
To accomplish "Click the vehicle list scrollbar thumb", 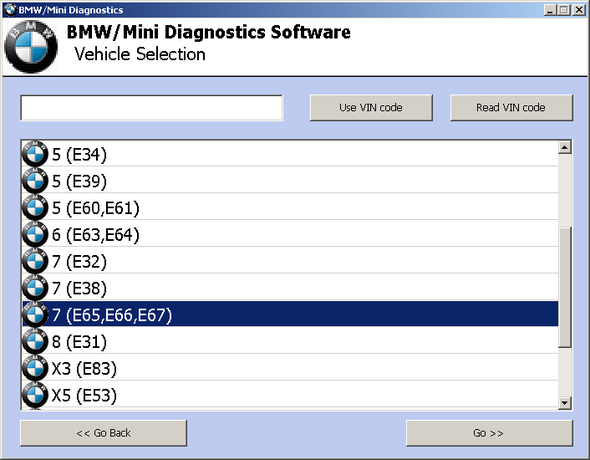I will [565, 287].
